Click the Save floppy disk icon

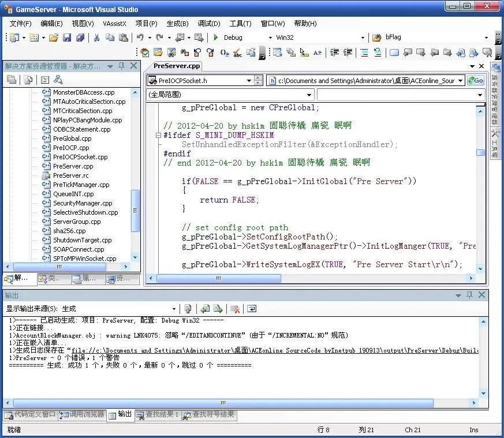[66, 38]
